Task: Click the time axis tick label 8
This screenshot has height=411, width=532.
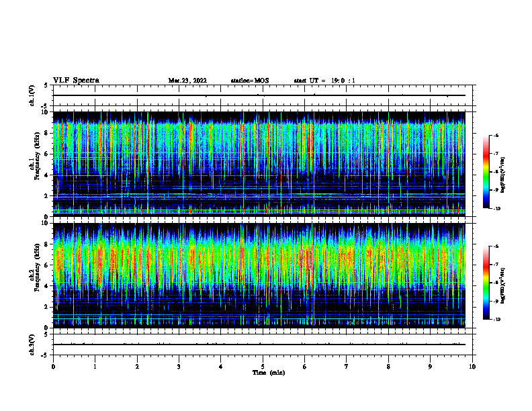Action: click(388, 367)
